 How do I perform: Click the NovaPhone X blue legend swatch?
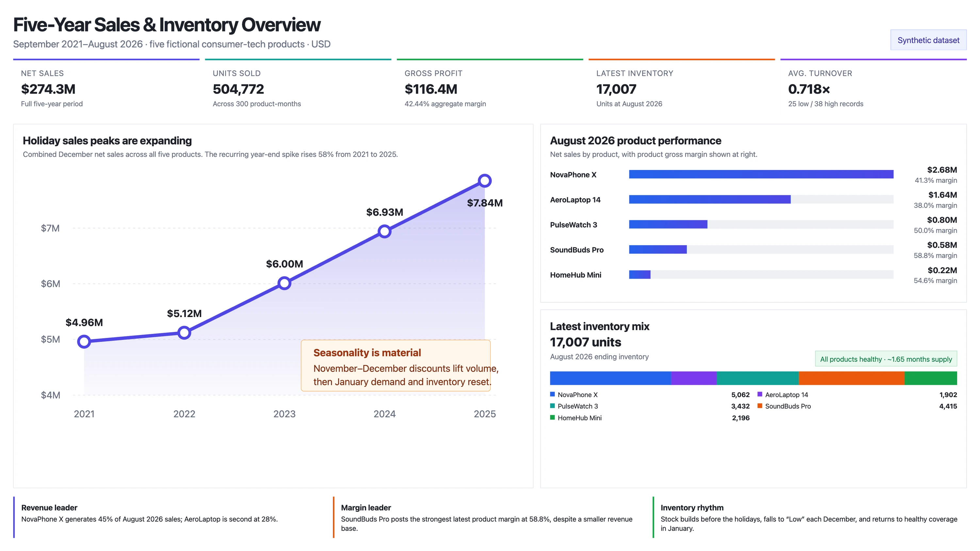pyautogui.click(x=552, y=394)
